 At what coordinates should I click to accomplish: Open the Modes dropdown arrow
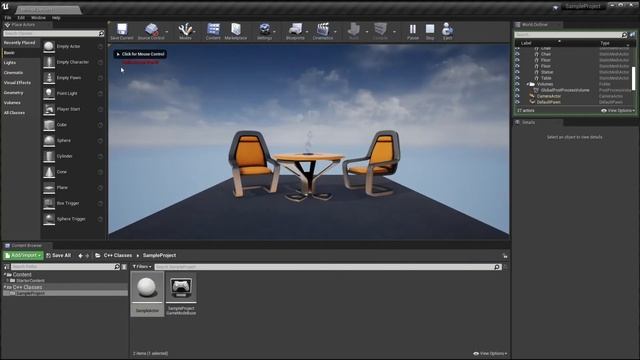pyautogui.click(x=194, y=31)
